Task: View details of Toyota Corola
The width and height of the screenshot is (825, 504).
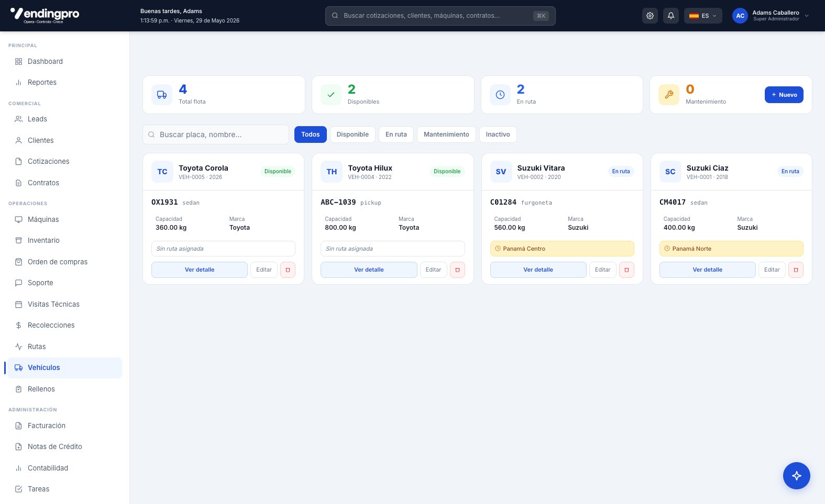Action: pos(200,270)
